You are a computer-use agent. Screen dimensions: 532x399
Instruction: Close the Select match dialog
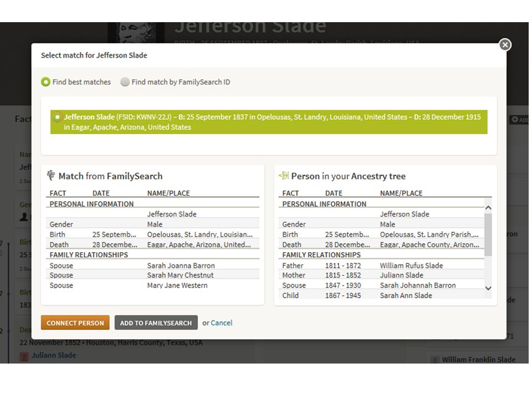(505, 45)
